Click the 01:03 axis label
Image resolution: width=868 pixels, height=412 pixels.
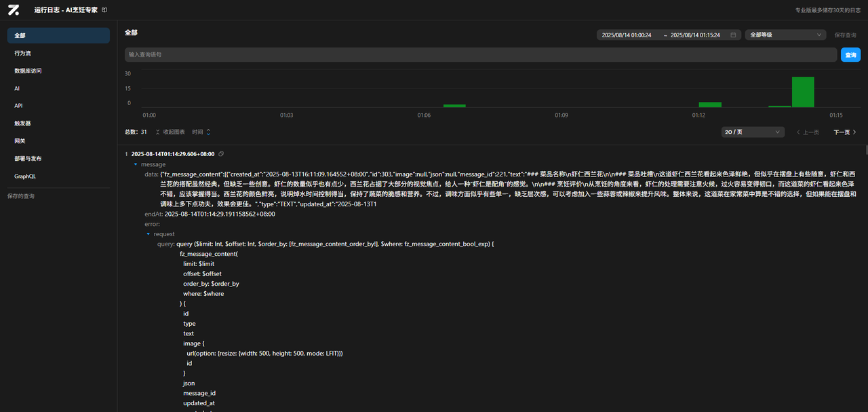pos(287,115)
